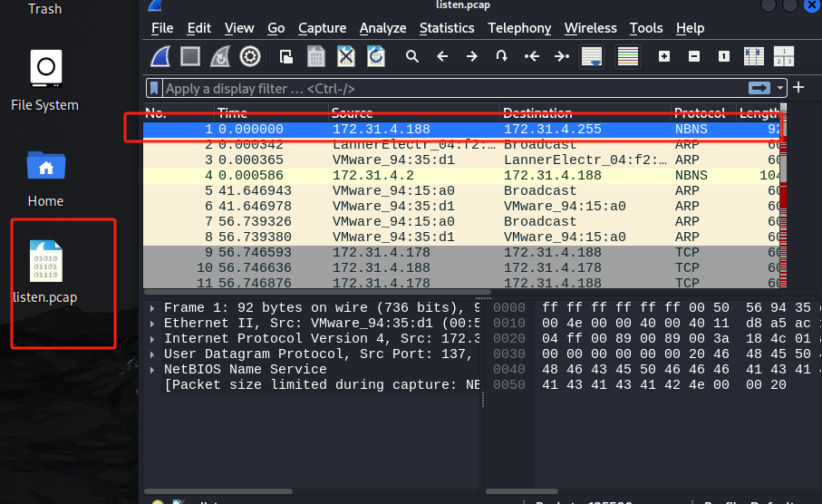Screen dimensions: 822x504
Task: Open Home folder desktop icon
Action: tap(45, 179)
